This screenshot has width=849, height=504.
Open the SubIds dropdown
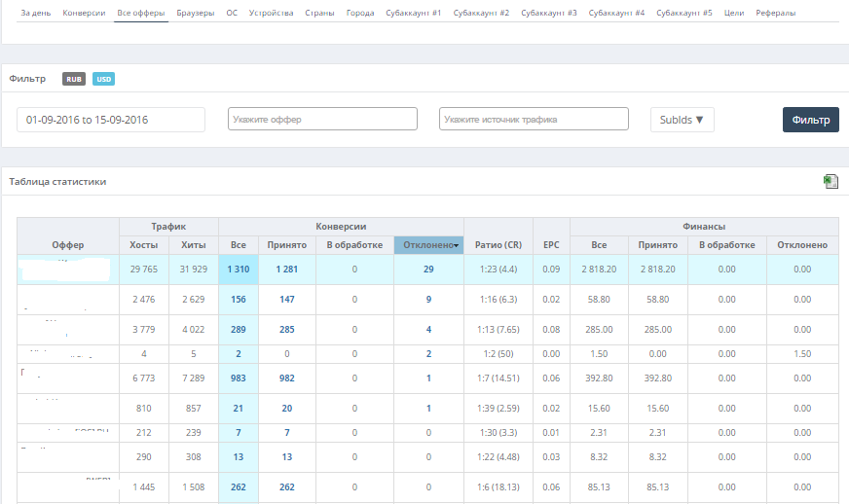click(682, 120)
